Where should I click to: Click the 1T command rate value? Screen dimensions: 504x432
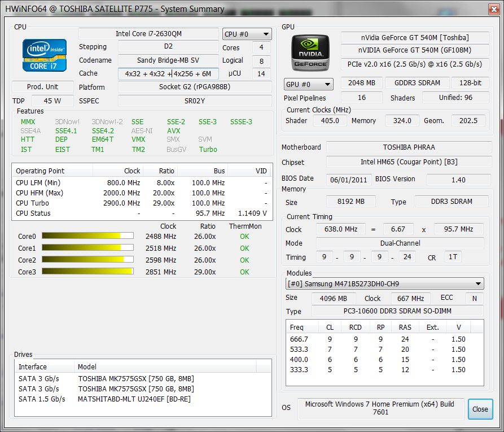point(453,257)
